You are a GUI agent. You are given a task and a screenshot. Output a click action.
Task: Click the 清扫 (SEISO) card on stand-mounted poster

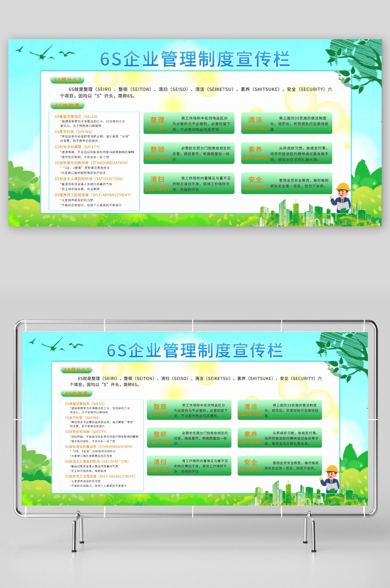[189, 466]
